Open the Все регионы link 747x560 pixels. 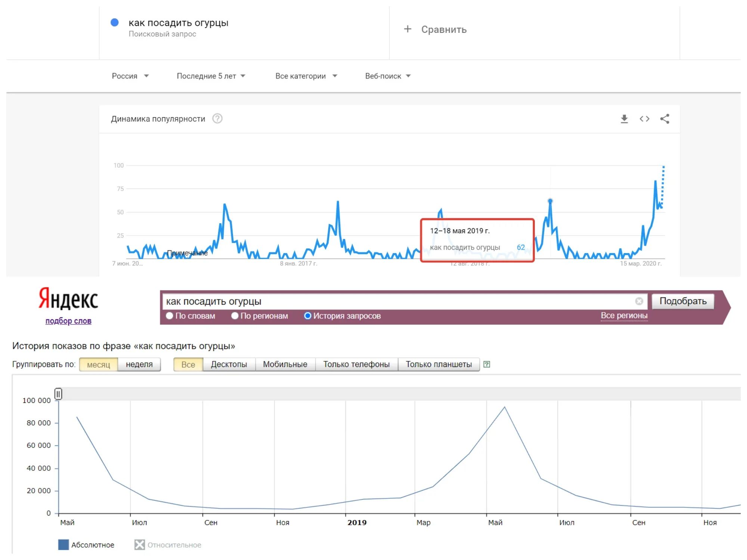tap(624, 315)
